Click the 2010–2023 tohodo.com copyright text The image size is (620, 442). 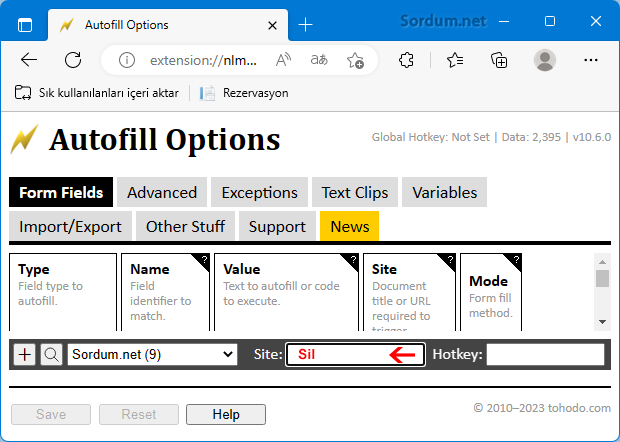coord(542,408)
